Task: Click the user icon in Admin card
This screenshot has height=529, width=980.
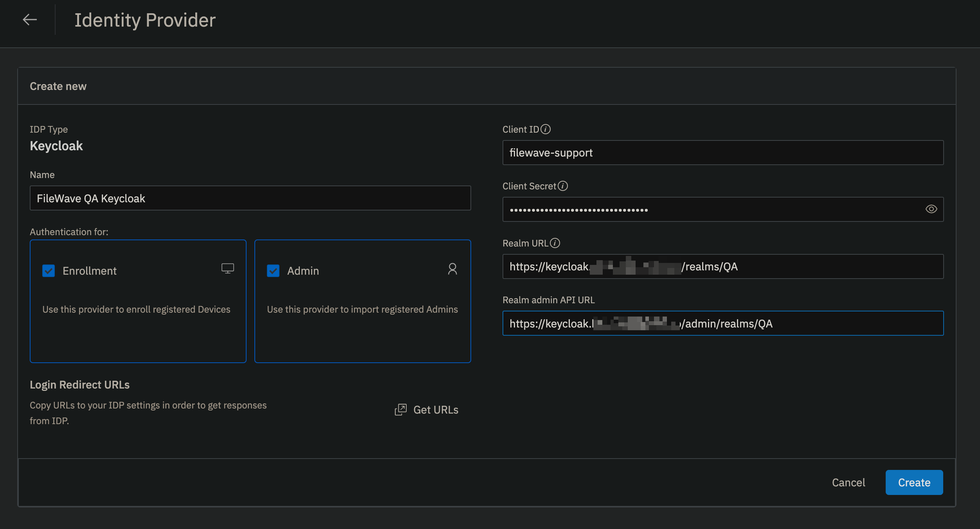Action: 452,269
